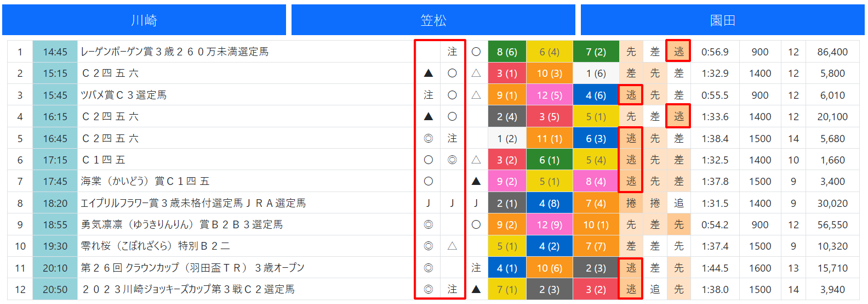
Task: Open race 11 クラウンカップ entry
Action: coord(192,268)
